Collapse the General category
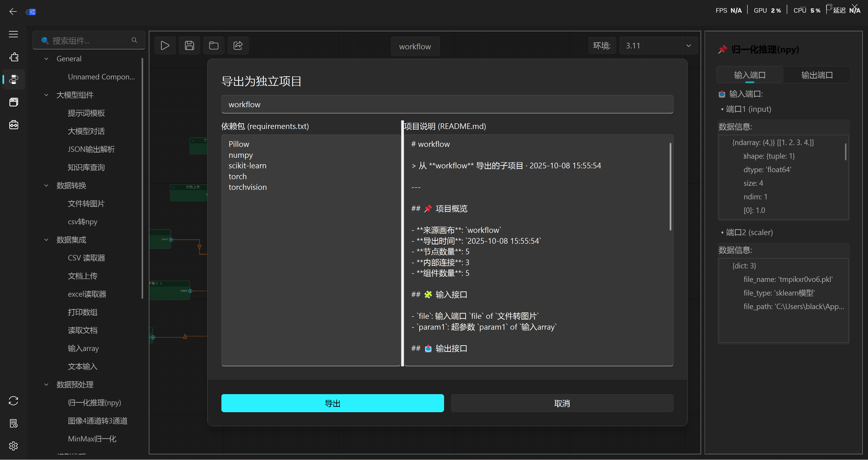The height and width of the screenshot is (460, 868). [46, 59]
